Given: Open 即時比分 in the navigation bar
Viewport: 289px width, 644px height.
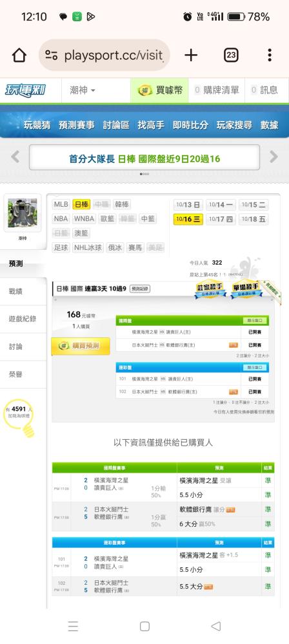Looking at the screenshot, I should [x=190, y=126].
